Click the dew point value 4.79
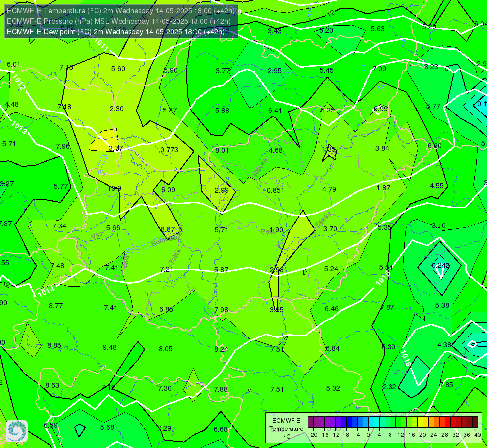Image resolution: width=487 pixels, height=448 pixels. pyautogui.click(x=329, y=189)
